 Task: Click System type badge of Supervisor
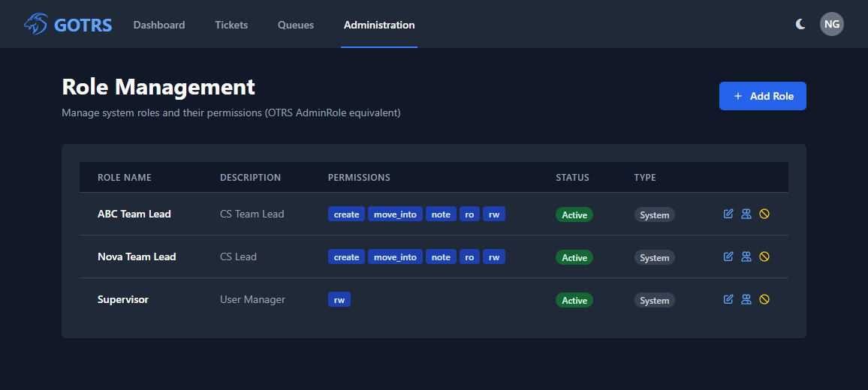coord(654,301)
